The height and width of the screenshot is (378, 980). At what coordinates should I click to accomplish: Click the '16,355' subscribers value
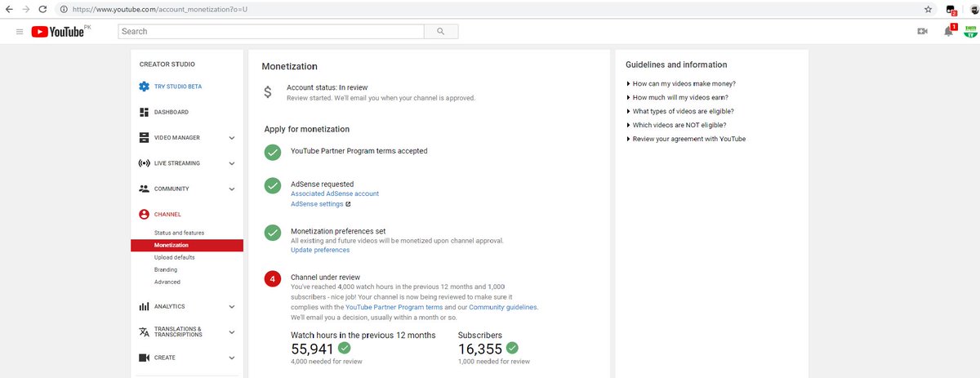[480, 349]
